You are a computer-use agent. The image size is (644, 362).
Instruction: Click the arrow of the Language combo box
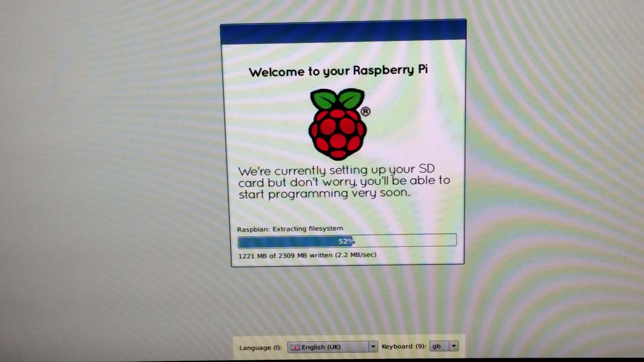click(373, 347)
